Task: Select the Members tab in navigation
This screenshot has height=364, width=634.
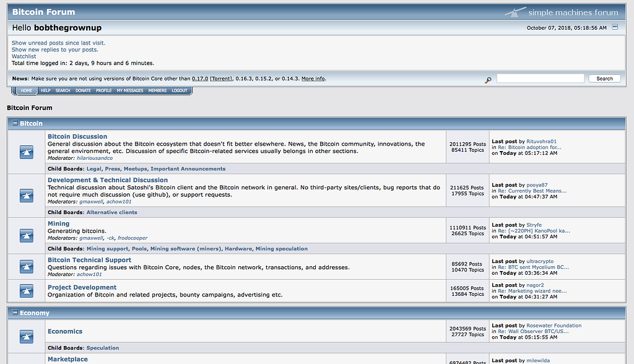Action: (x=157, y=90)
